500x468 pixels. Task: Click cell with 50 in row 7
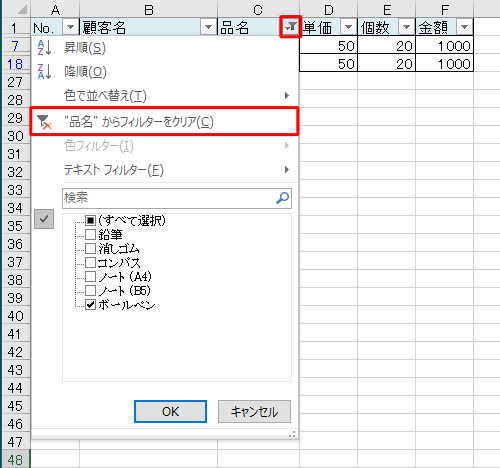[x=329, y=45]
